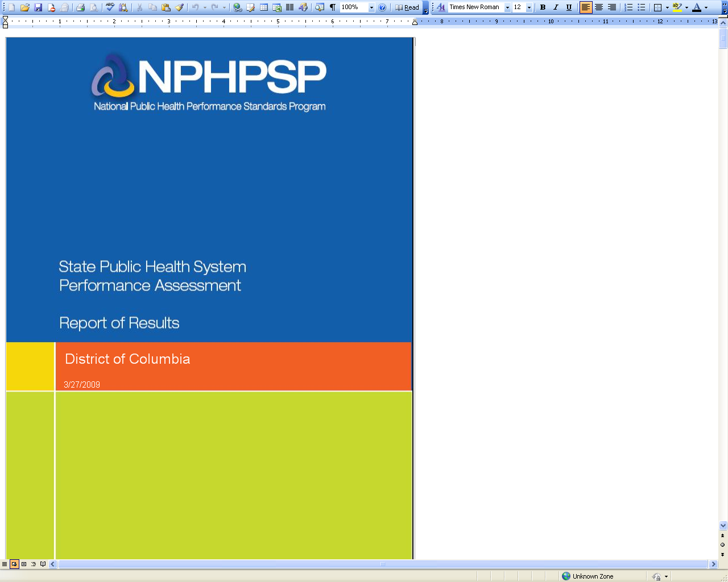Undo the last action
The height and width of the screenshot is (582, 728).
pyautogui.click(x=195, y=7)
